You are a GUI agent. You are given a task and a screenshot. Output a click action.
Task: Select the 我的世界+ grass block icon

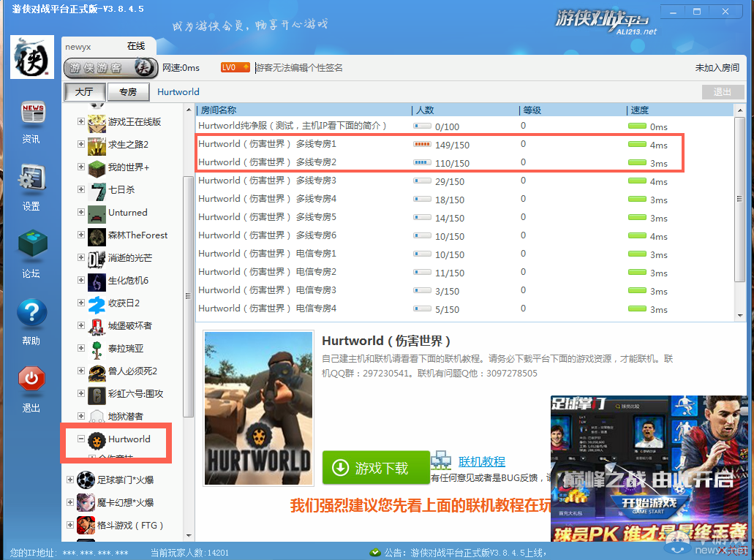point(97,167)
